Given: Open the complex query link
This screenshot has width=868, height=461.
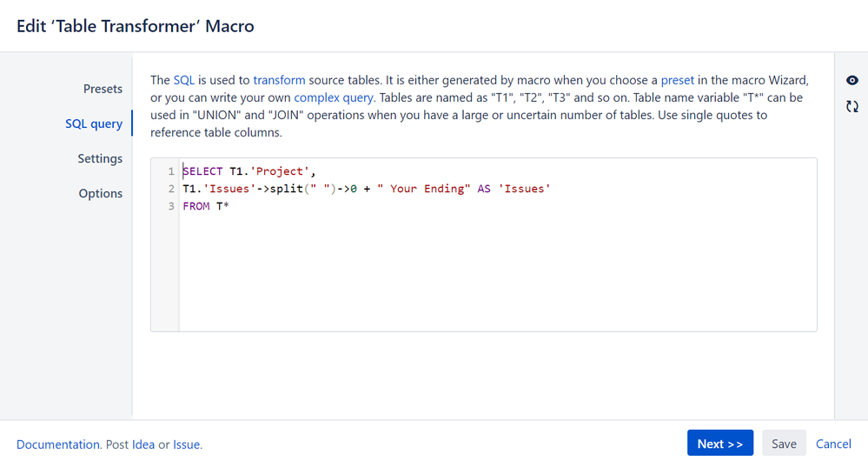Looking at the screenshot, I should coord(334,97).
